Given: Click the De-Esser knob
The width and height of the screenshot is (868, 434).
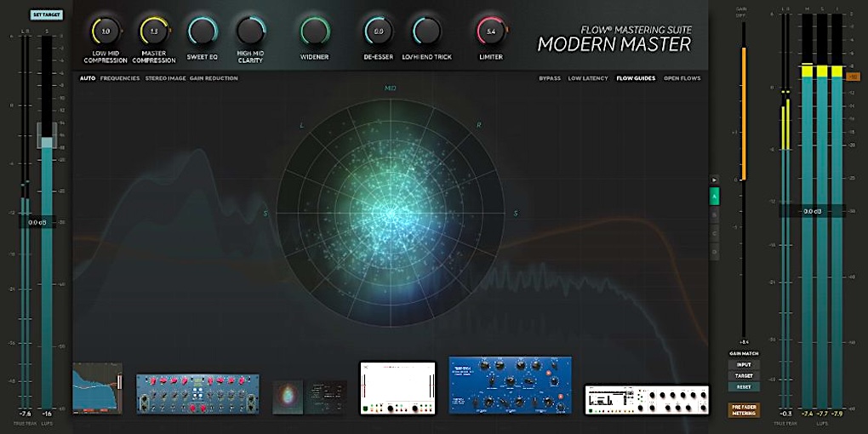Looking at the screenshot, I should coord(379,31).
